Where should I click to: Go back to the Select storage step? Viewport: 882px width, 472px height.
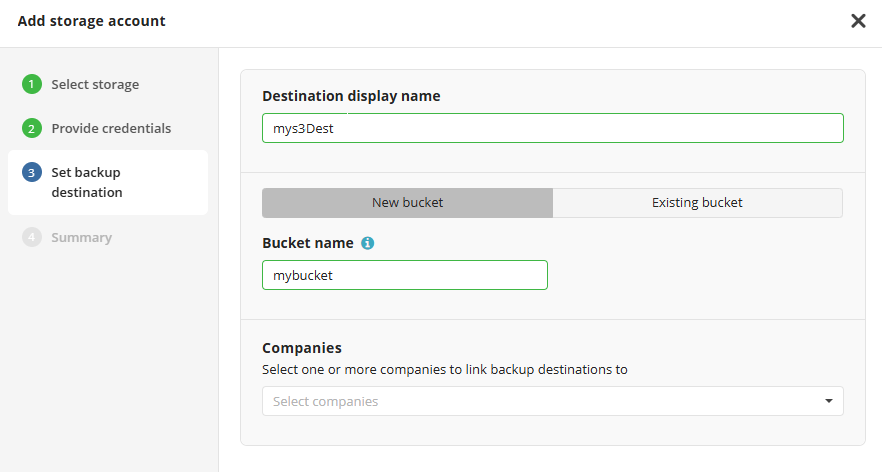click(x=95, y=84)
